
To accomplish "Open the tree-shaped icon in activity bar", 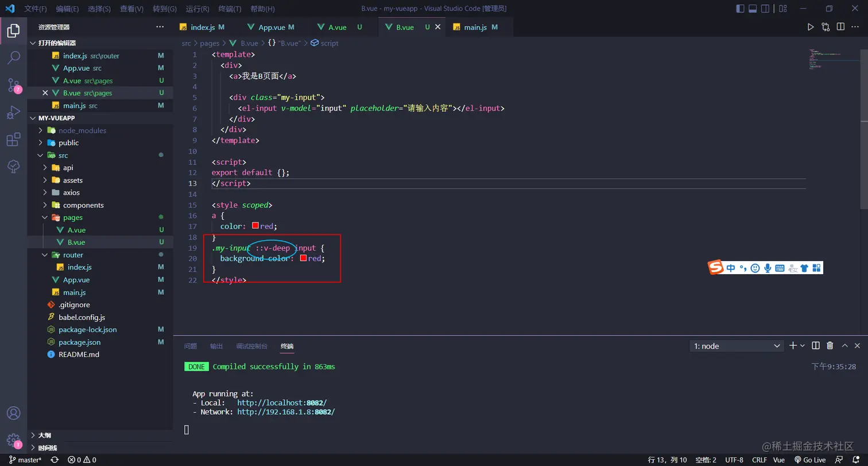I will click(13, 167).
